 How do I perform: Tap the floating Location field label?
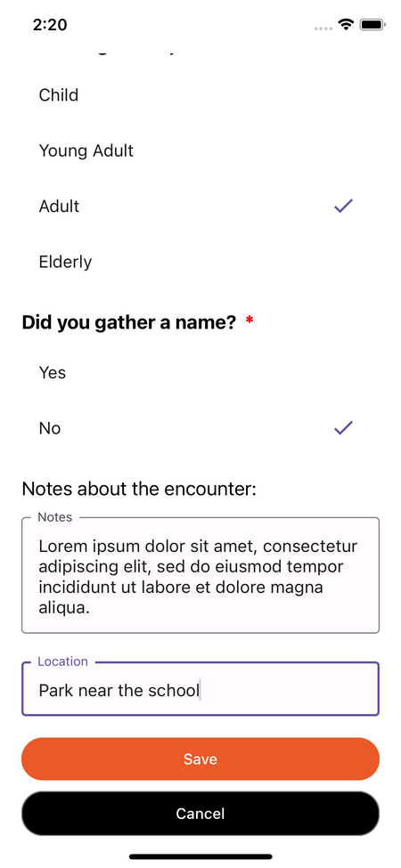tap(62, 661)
